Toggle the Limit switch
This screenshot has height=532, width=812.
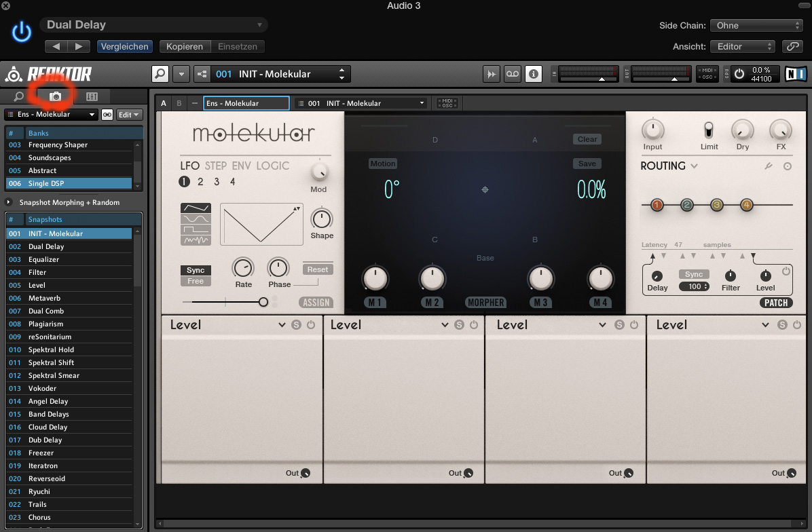[709, 130]
